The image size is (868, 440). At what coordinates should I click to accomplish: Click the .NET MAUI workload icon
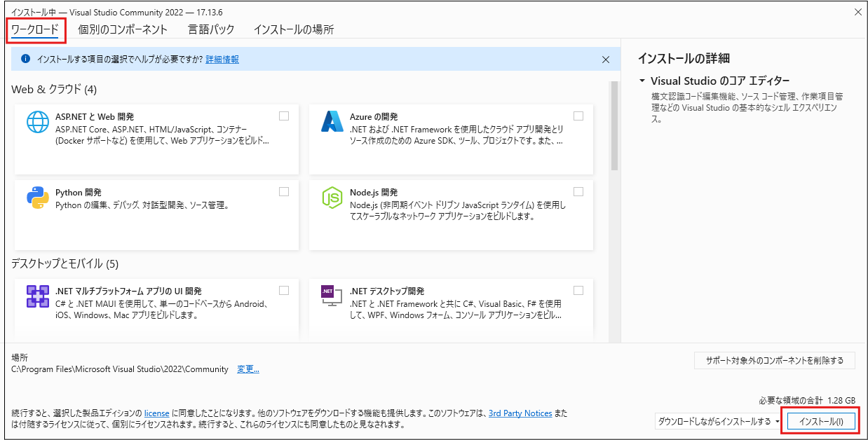[x=37, y=296]
